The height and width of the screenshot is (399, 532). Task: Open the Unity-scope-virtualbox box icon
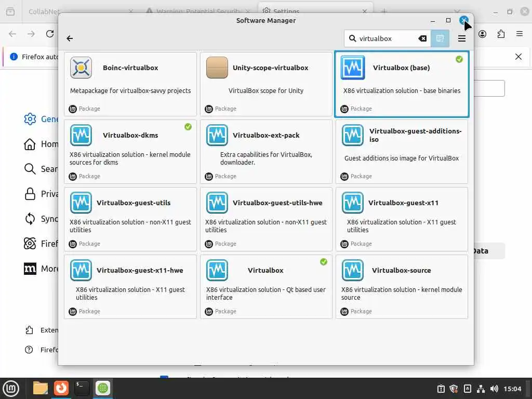click(x=217, y=68)
